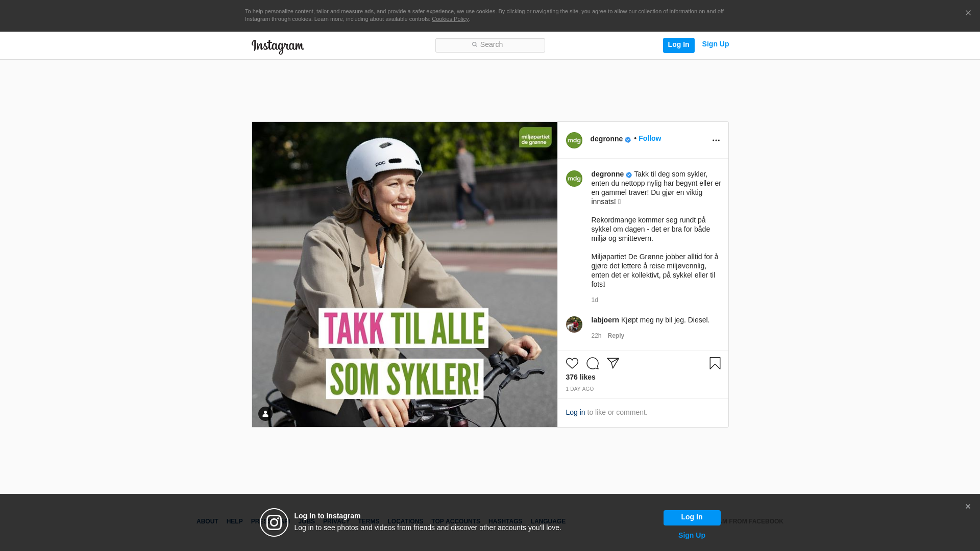Click the 376 likes count
The height and width of the screenshot is (551, 980).
coord(580,377)
